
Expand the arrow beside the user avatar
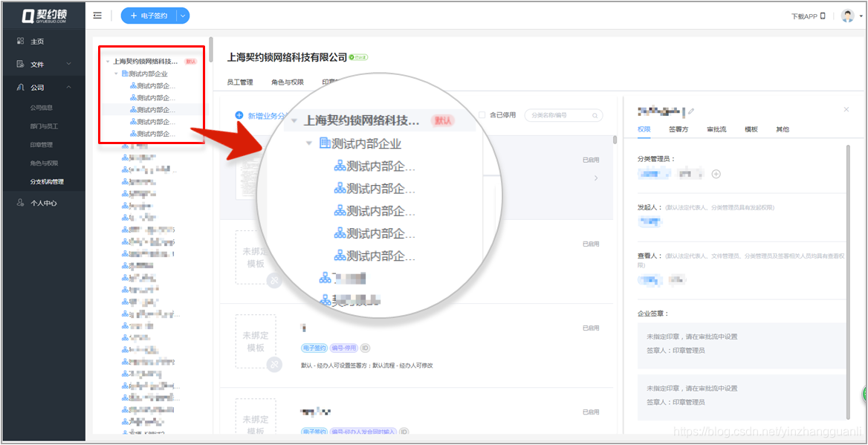click(861, 16)
